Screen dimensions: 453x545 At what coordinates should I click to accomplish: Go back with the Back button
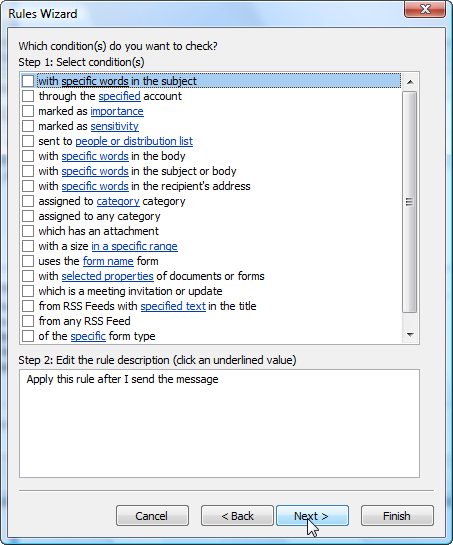237,516
